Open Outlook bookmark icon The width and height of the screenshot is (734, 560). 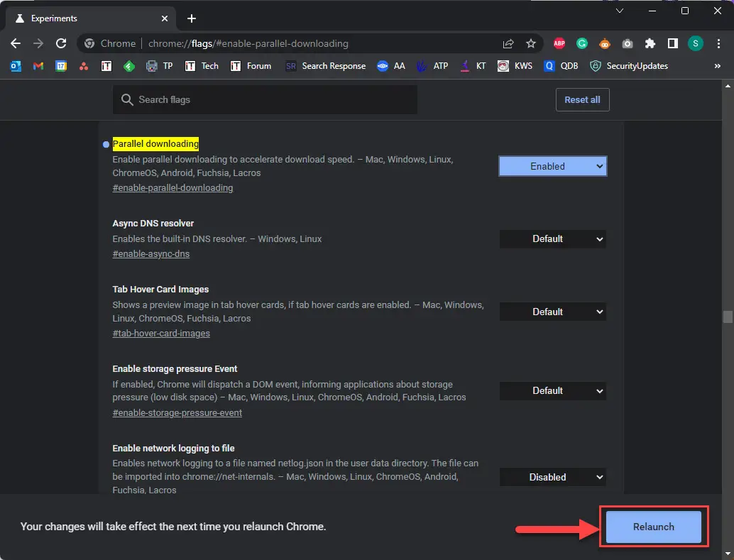(x=16, y=66)
